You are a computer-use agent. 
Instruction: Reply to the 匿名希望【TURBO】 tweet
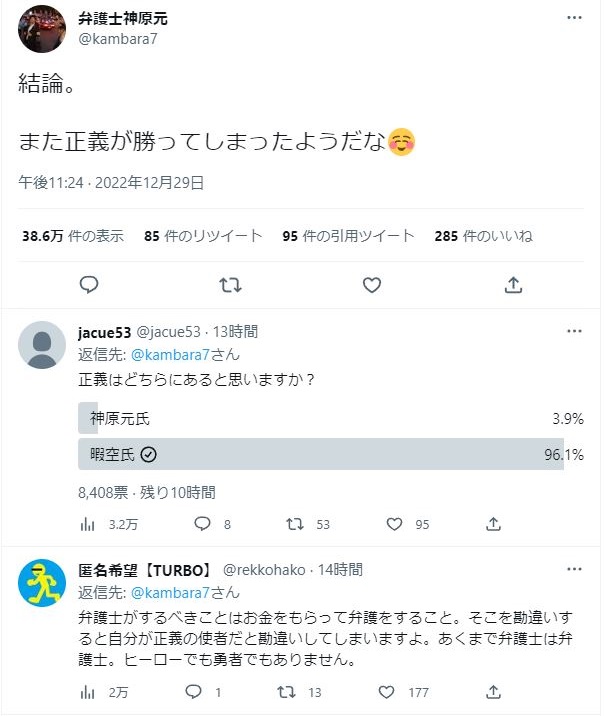[x=201, y=691]
